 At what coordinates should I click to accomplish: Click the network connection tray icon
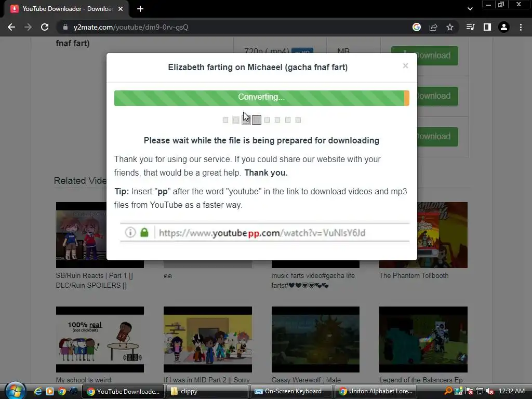click(x=480, y=391)
